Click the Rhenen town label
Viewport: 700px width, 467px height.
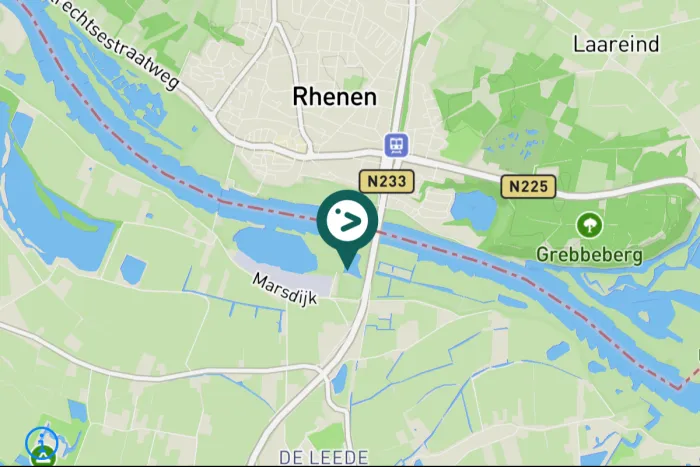[x=334, y=97]
